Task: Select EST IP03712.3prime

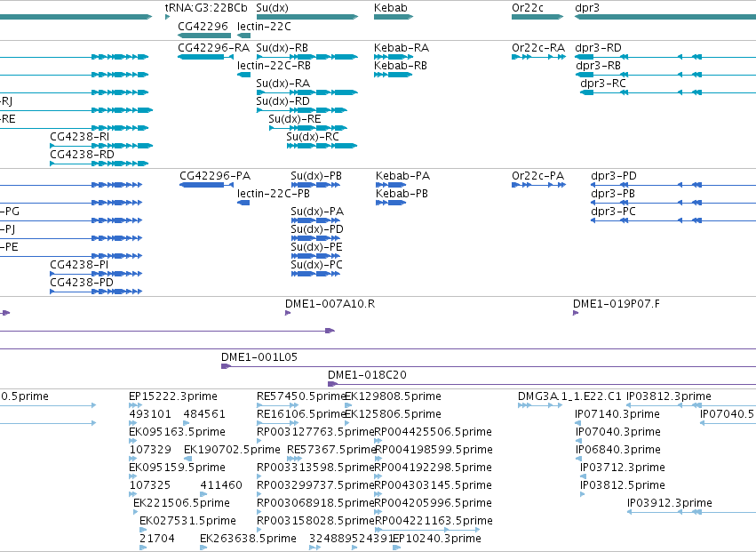Action: tap(623, 468)
